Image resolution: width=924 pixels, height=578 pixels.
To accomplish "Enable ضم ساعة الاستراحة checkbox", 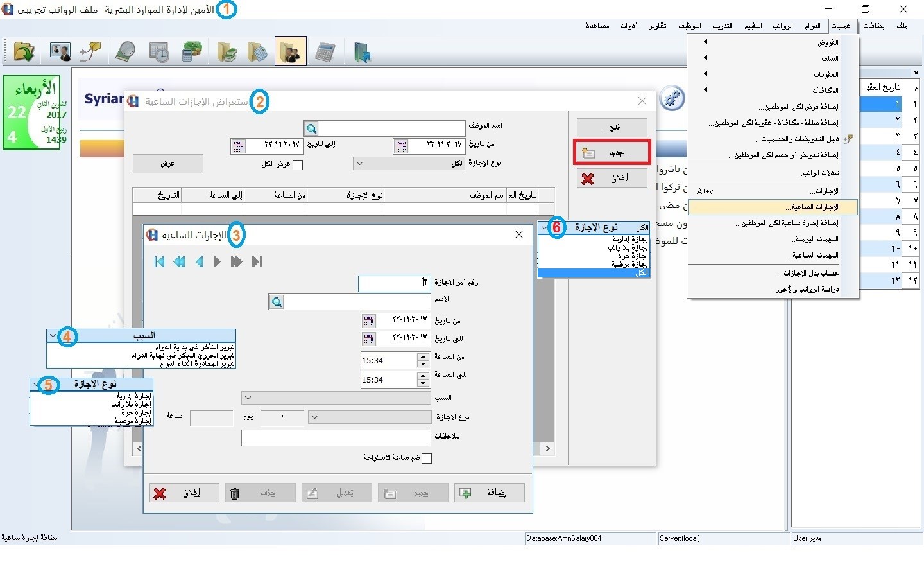I will tap(427, 458).
